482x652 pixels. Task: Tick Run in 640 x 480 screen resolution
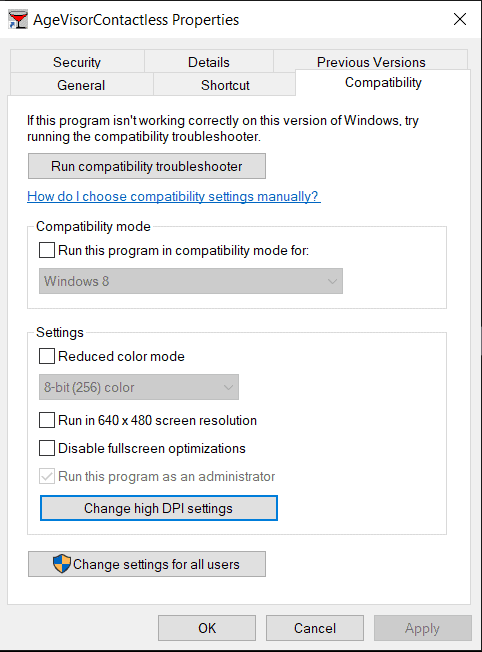pos(47,420)
